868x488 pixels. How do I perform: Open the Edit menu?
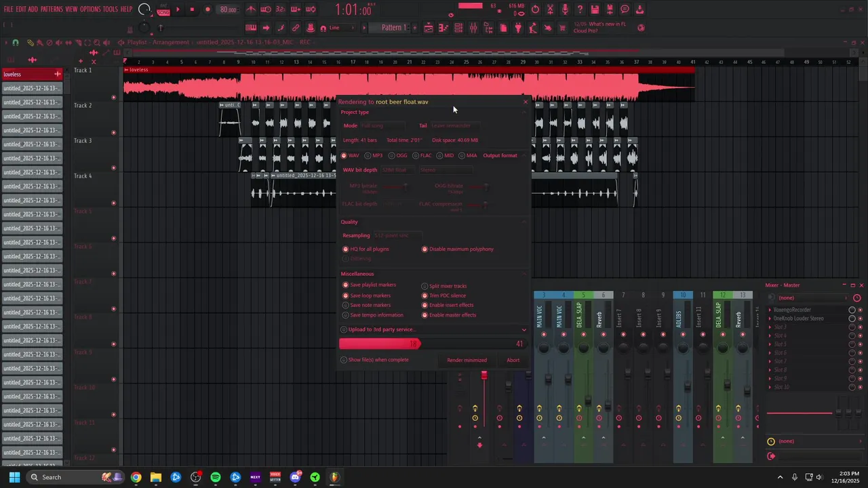(x=21, y=9)
